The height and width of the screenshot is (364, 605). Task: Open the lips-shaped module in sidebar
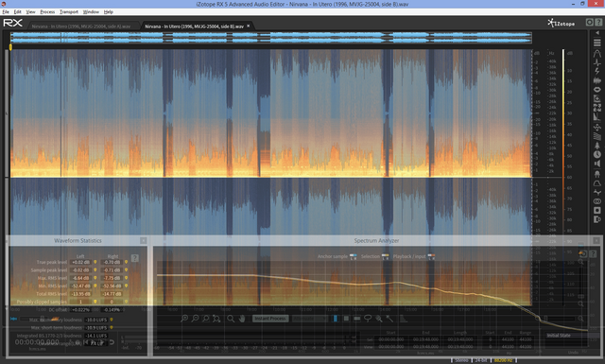[596, 90]
